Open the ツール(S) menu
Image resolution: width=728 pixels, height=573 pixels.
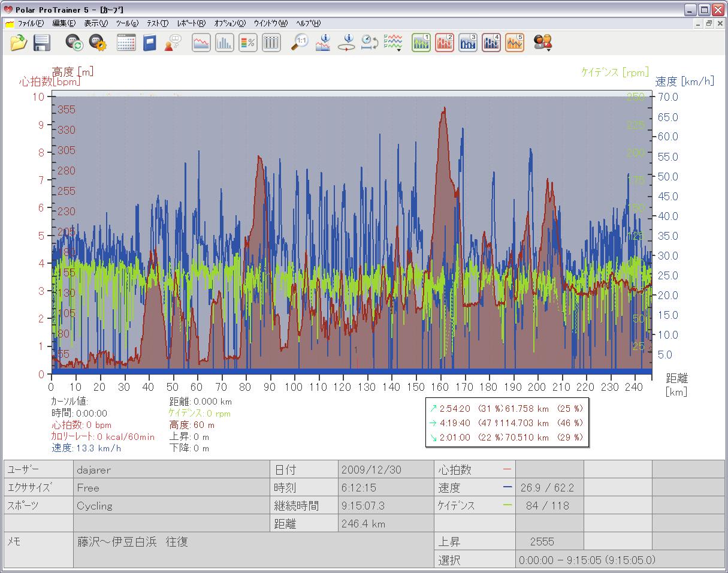pos(127,23)
